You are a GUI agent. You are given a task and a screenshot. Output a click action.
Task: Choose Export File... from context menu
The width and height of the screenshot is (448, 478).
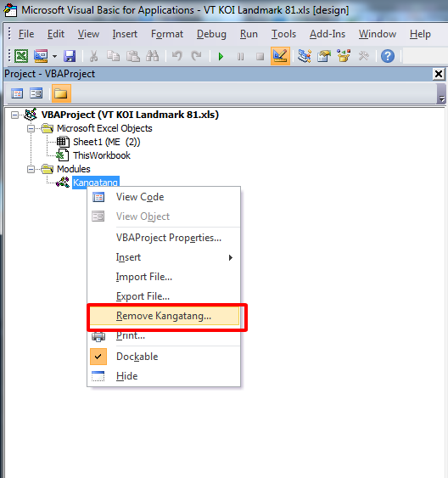coord(164,296)
